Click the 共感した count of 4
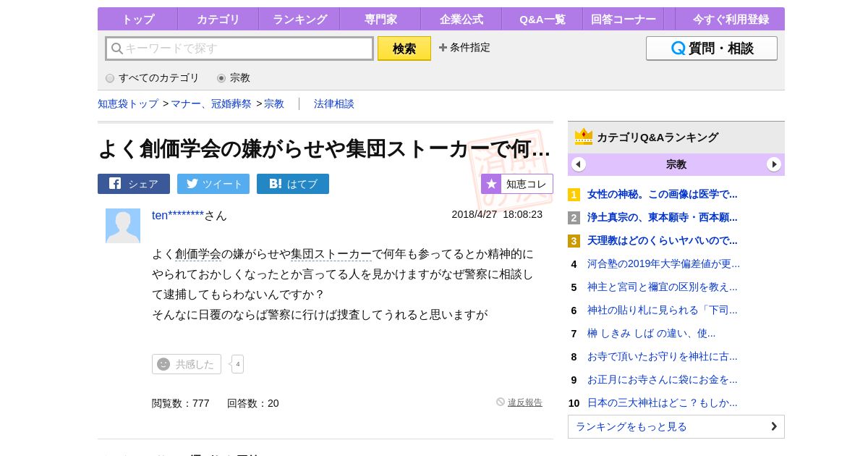 click(237, 364)
